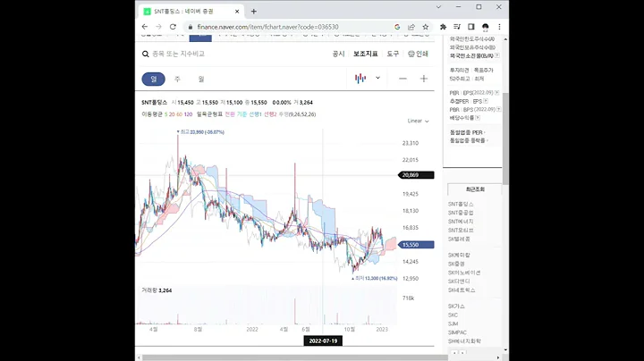Open the 도구 menu
The image size is (644, 361).
(393, 54)
